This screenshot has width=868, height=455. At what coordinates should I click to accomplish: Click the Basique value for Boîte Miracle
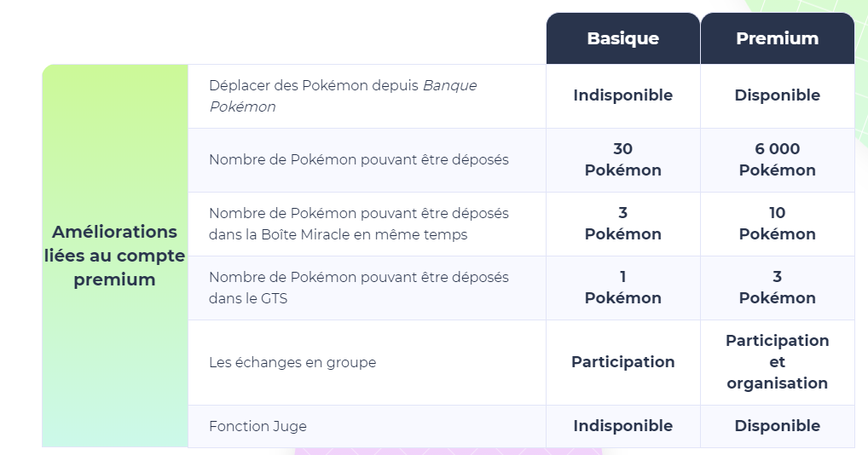[622, 223]
